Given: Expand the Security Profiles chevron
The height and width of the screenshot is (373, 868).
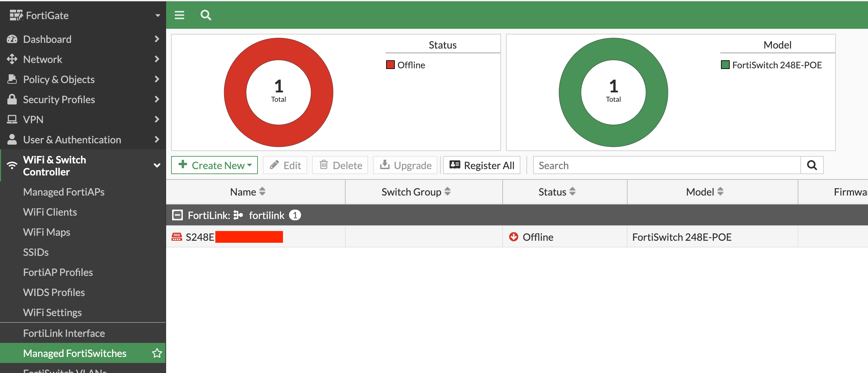Looking at the screenshot, I should [x=157, y=99].
